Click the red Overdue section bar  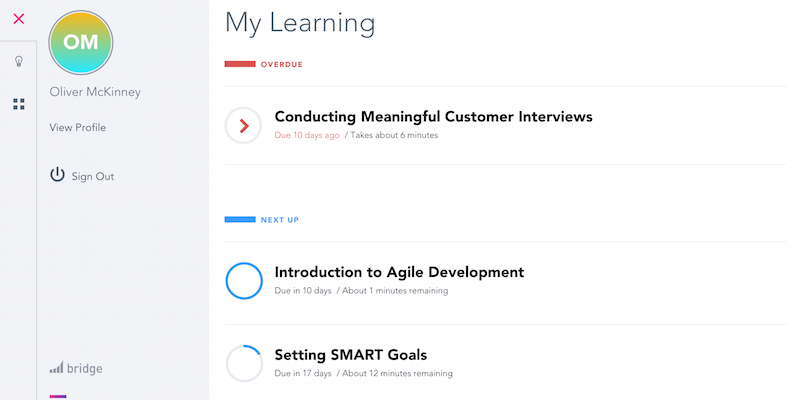(240, 64)
